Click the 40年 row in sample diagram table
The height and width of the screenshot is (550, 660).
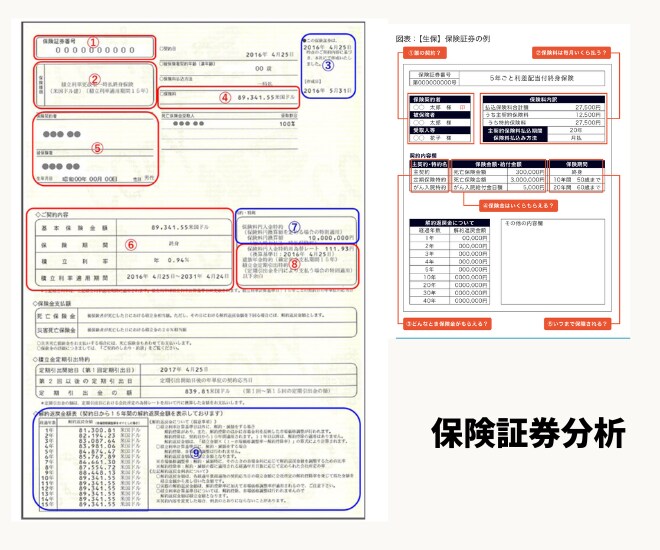(449, 300)
